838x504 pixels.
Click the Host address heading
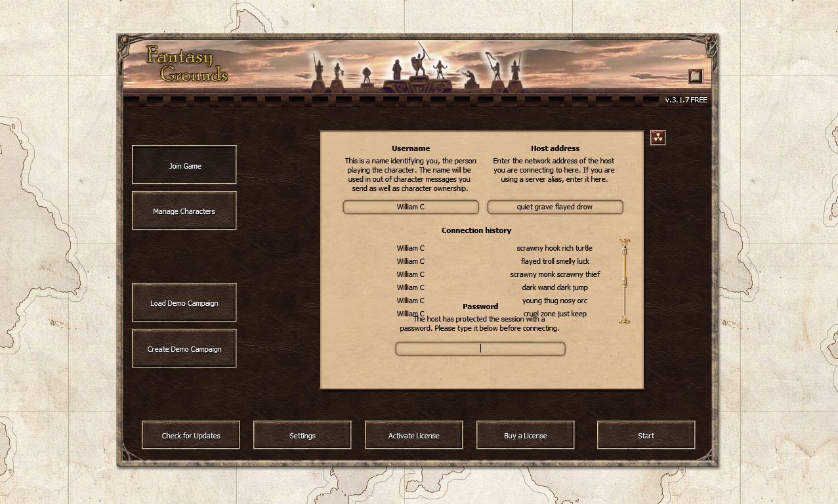[x=555, y=148]
